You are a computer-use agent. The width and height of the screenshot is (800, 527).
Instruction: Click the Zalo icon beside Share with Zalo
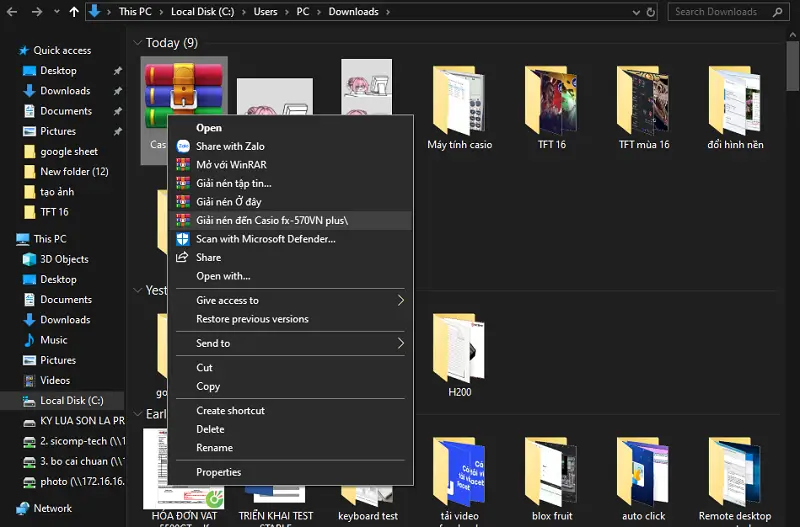[183, 146]
